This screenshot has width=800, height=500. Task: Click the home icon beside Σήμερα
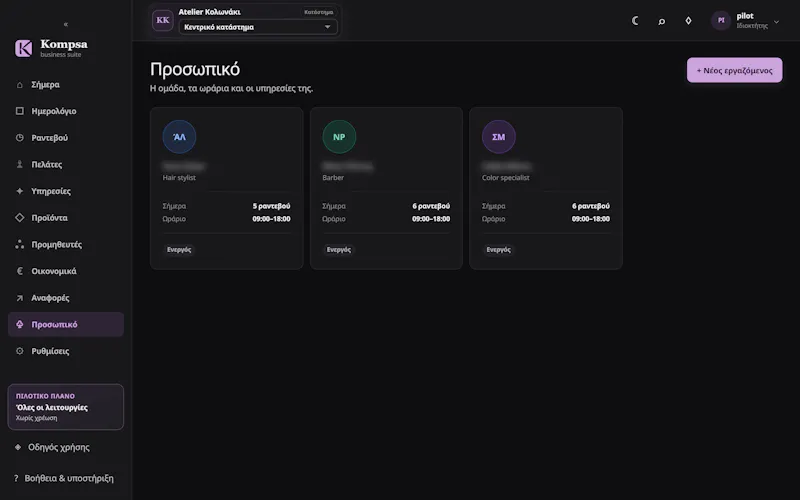[x=19, y=85]
